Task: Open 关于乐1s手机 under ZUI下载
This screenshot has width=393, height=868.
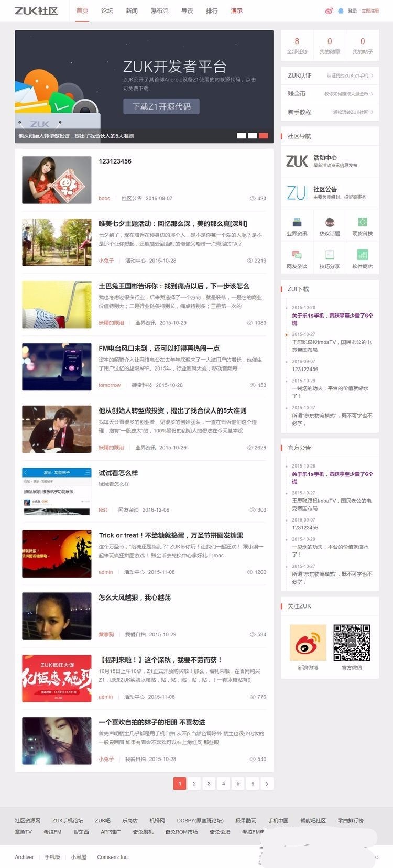Action: (332, 319)
